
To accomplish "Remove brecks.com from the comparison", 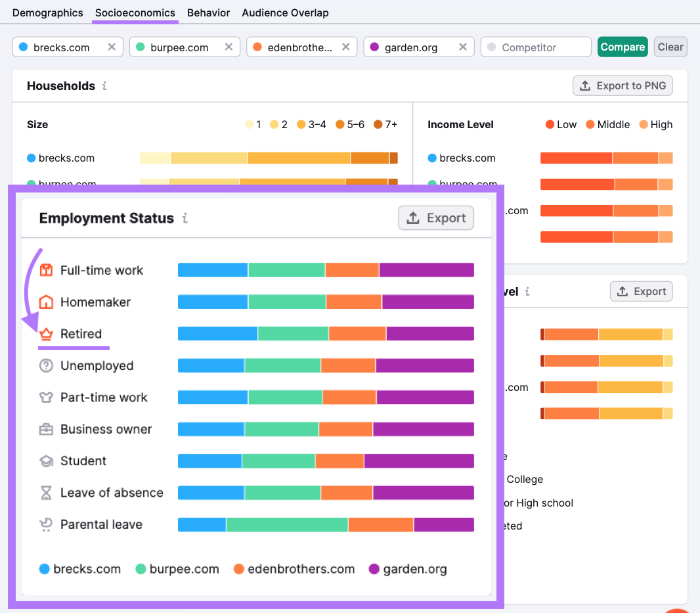I will pos(112,47).
